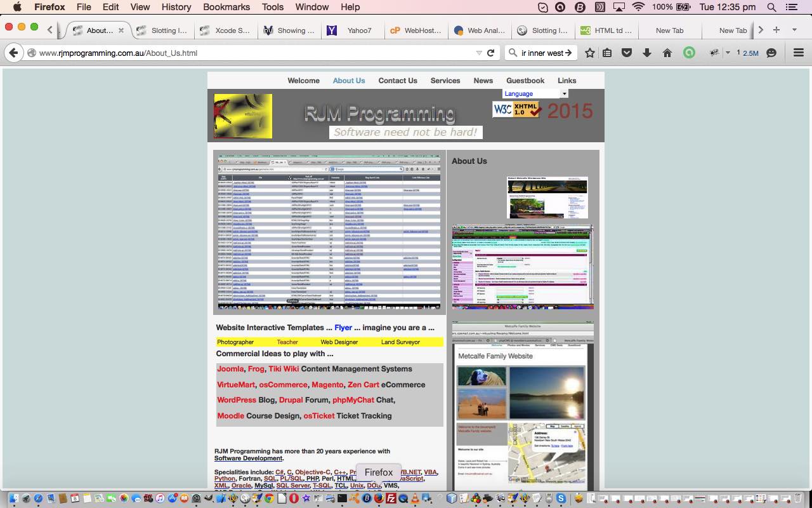Expand the URL bar history dropdown
Image resolution: width=812 pixels, height=508 pixels.
[479, 53]
